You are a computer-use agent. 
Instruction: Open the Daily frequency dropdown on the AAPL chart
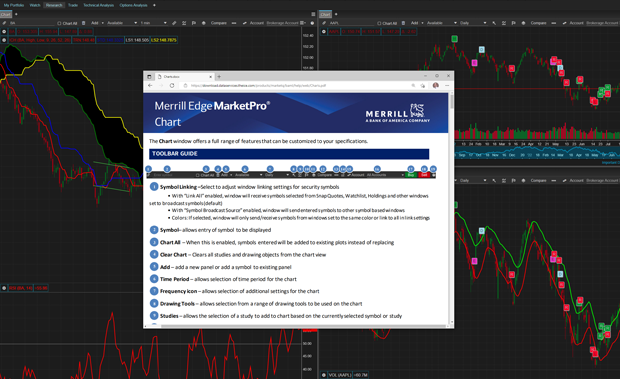click(x=473, y=23)
